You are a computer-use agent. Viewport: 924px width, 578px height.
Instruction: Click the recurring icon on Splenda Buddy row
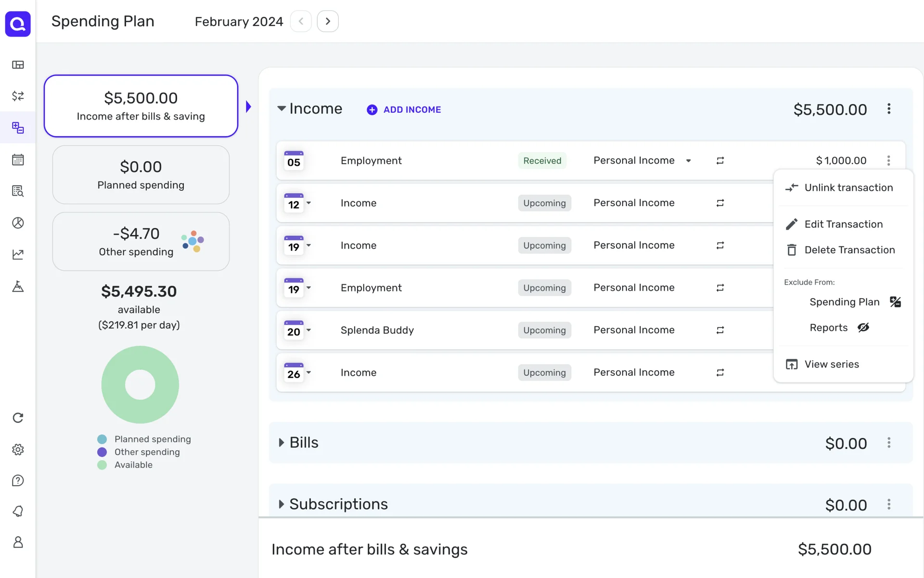click(x=720, y=330)
